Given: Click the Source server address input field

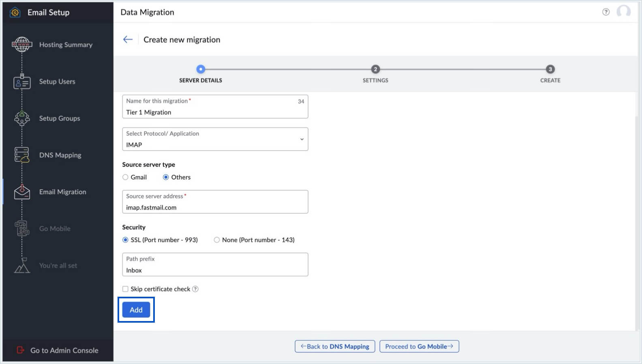Looking at the screenshot, I should pyautogui.click(x=215, y=207).
